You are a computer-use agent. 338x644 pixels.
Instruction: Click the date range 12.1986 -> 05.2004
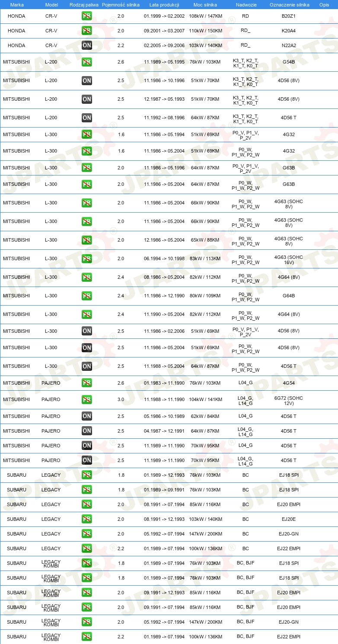pyautogui.click(x=164, y=240)
